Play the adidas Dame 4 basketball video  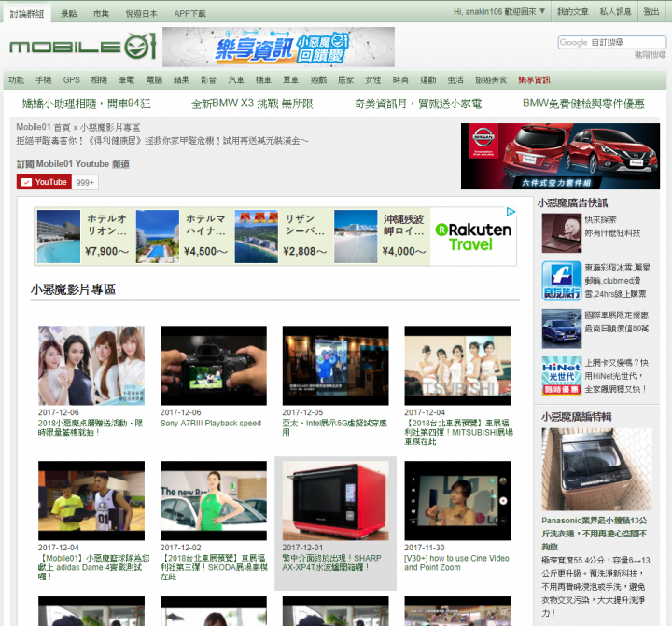(x=91, y=500)
